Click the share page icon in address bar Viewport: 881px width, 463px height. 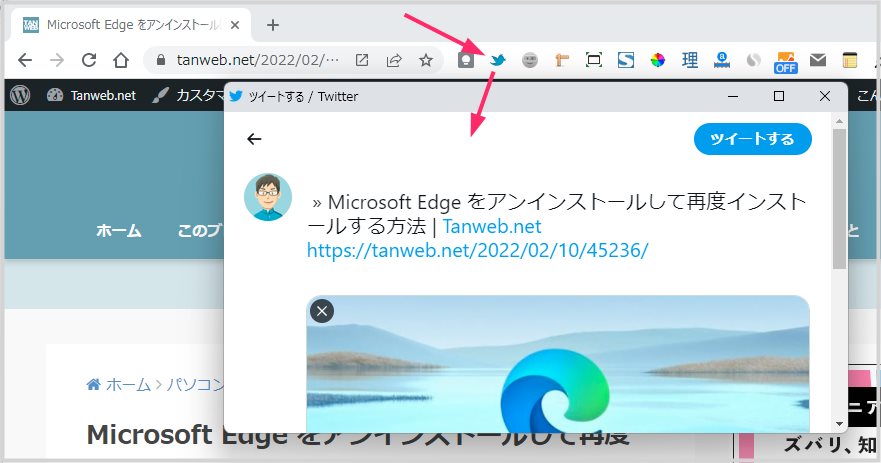click(x=394, y=60)
